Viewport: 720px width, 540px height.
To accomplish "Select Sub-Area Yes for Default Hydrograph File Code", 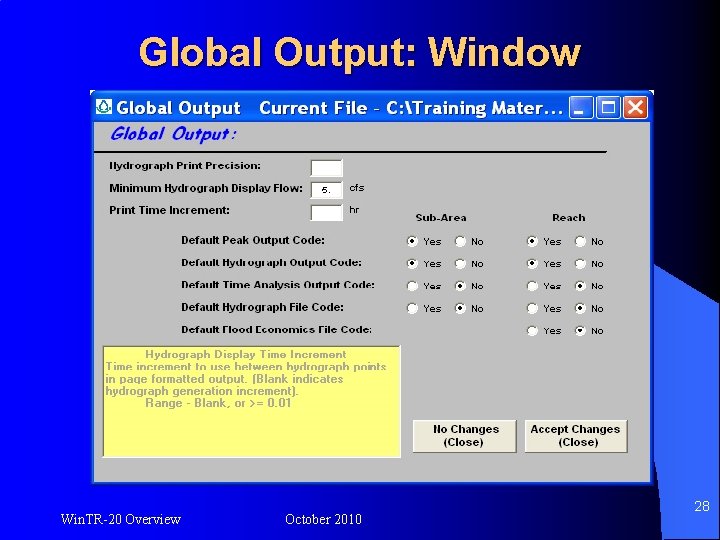I will click(x=412, y=309).
